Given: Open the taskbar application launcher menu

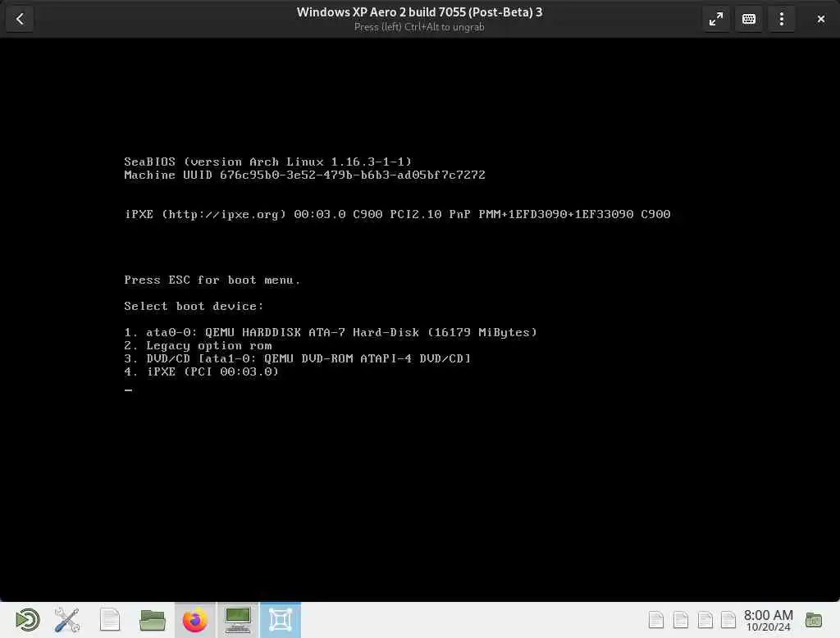Looking at the screenshot, I should (27, 620).
